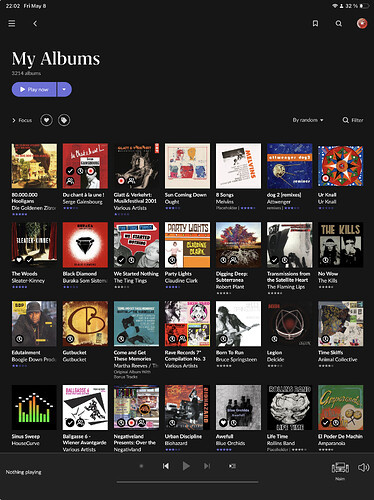Go back with the arrow icon
The height and width of the screenshot is (500, 374).
tap(35, 23)
